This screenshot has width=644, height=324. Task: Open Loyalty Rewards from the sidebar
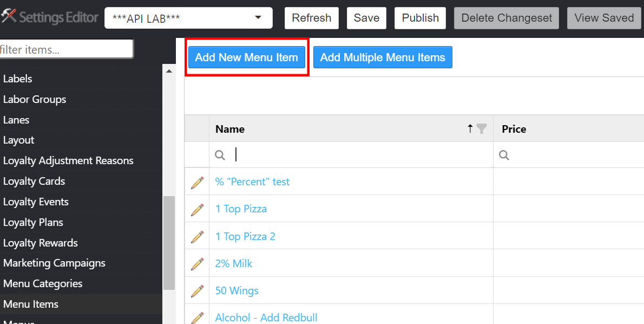coord(41,243)
